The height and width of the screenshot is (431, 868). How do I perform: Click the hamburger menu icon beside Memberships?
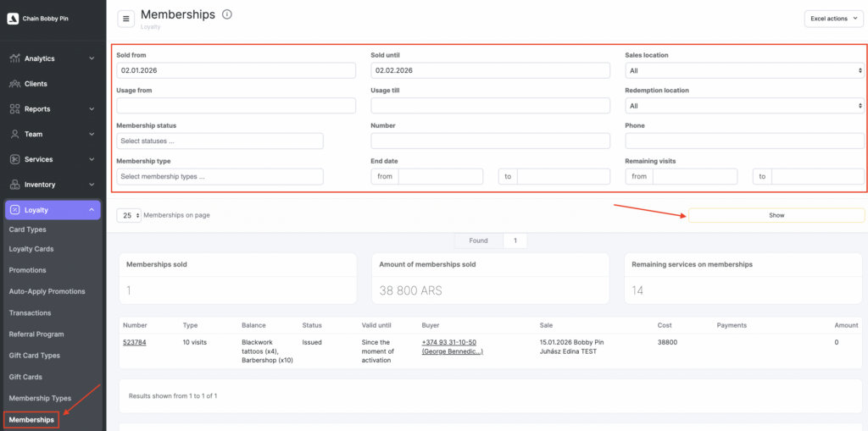coord(126,19)
